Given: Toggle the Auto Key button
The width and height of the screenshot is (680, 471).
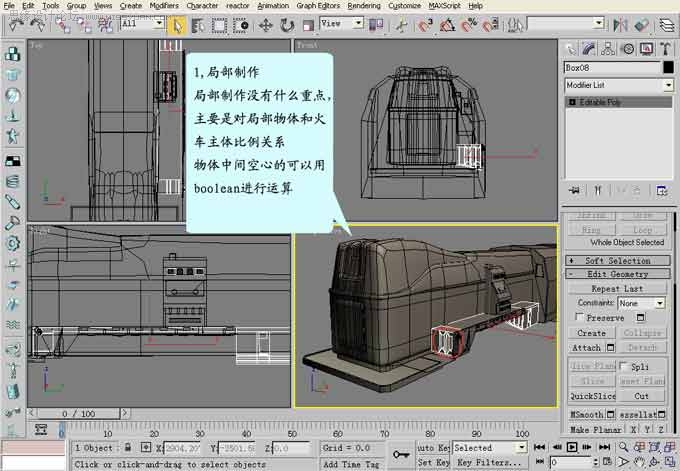Looking at the screenshot, I should 433,448.
